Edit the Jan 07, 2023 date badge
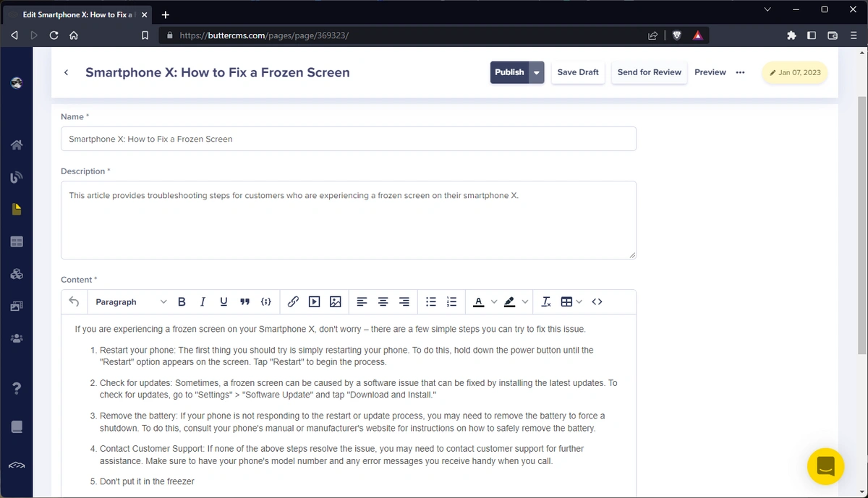 click(795, 72)
